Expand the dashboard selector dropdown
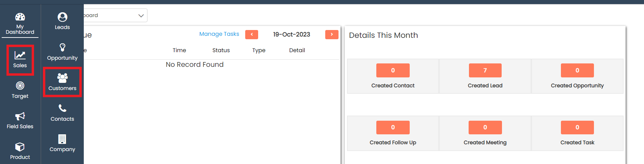The width and height of the screenshot is (644, 164). [141, 16]
